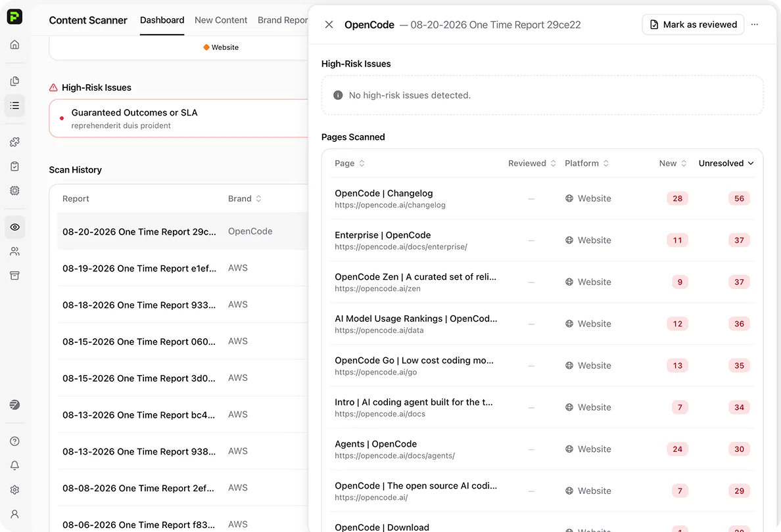Click unresolved count 36 badge
The width and height of the screenshot is (781, 532).
(x=739, y=324)
